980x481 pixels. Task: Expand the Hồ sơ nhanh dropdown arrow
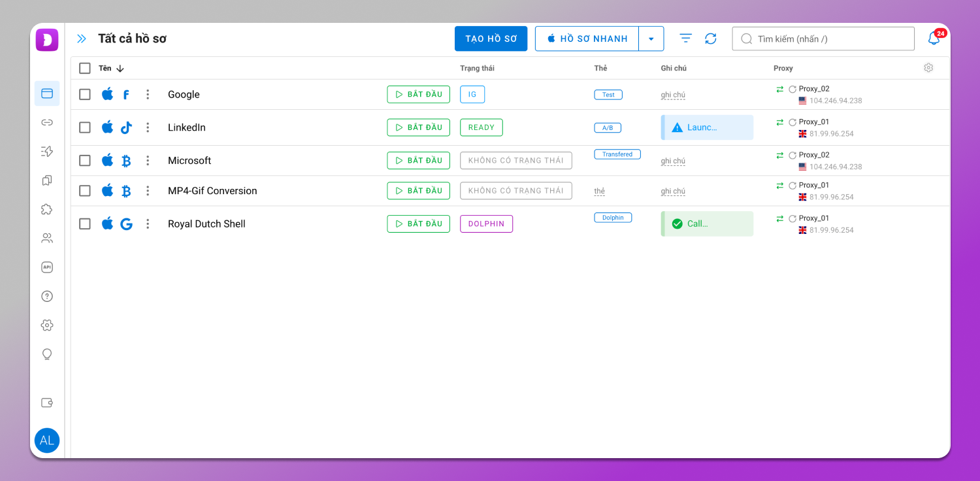[651, 39]
